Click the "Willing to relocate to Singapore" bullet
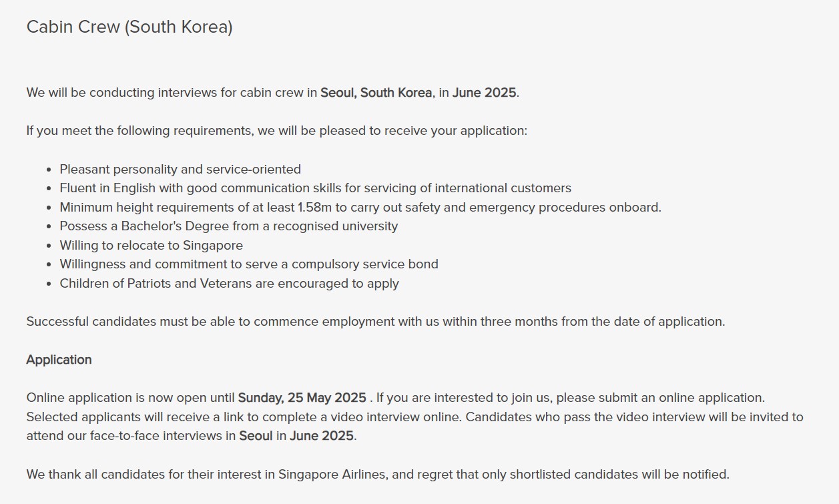This screenshot has width=839, height=504. [152, 246]
